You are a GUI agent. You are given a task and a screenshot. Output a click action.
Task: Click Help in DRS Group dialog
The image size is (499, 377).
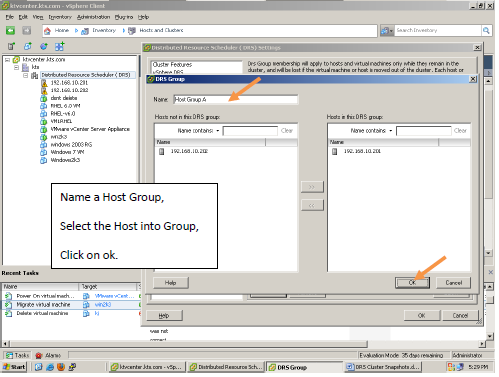coord(171,283)
